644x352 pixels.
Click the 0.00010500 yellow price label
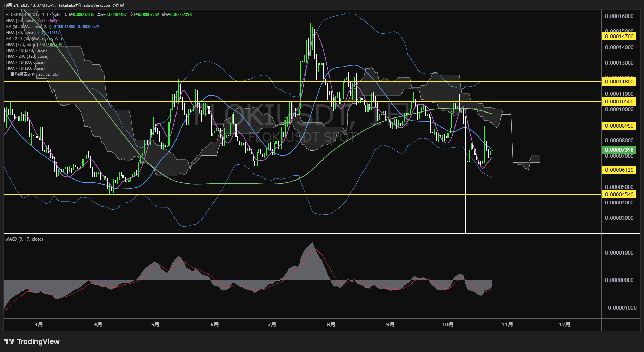click(619, 102)
